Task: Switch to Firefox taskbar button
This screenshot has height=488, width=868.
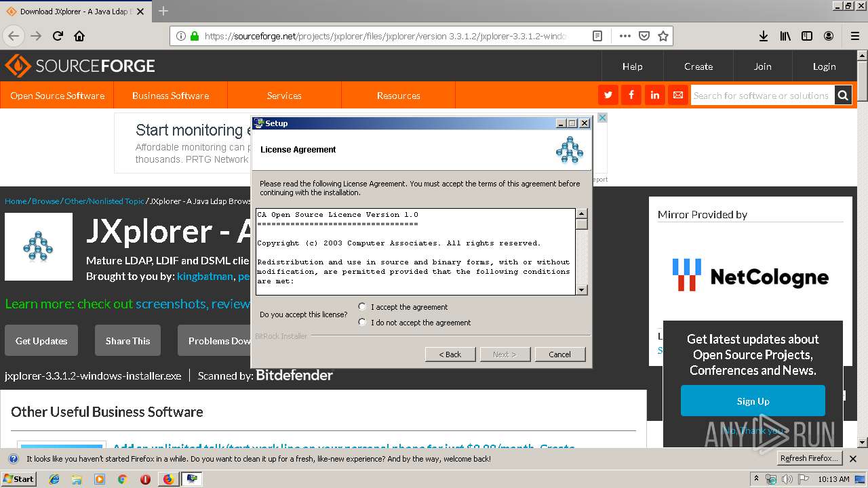Action: (x=168, y=479)
